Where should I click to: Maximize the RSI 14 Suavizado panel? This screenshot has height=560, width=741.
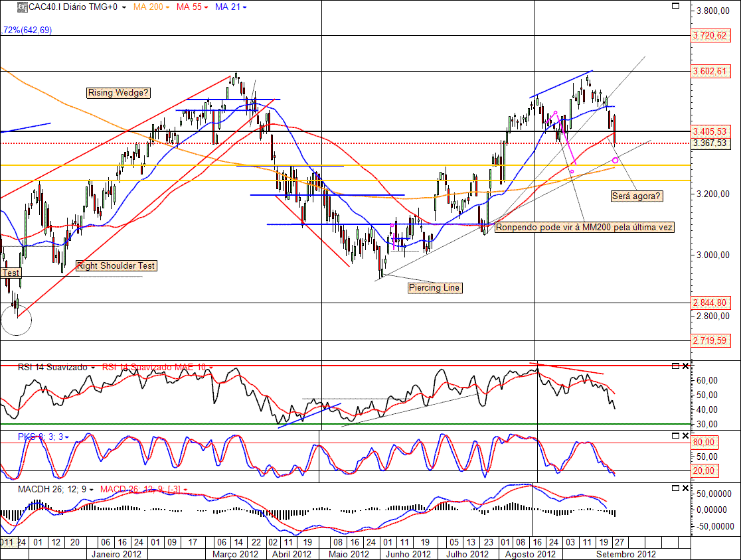(x=675, y=366)
